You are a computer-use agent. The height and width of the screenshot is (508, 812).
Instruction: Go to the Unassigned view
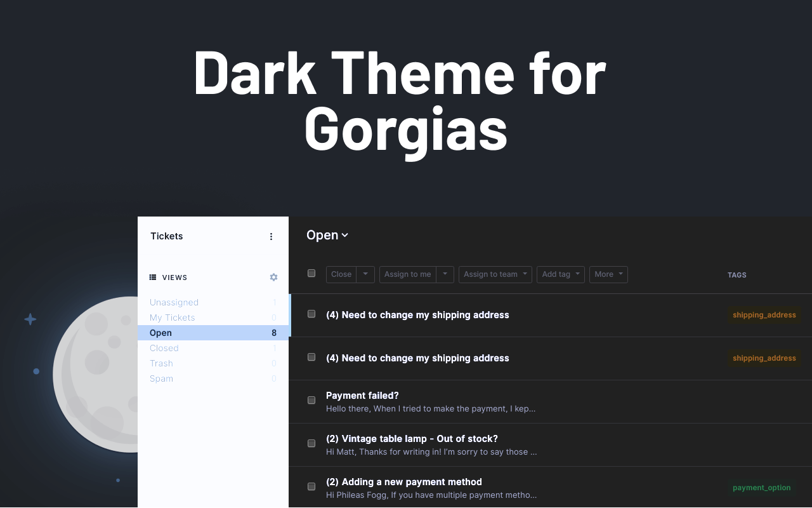[x=214, y=302]
